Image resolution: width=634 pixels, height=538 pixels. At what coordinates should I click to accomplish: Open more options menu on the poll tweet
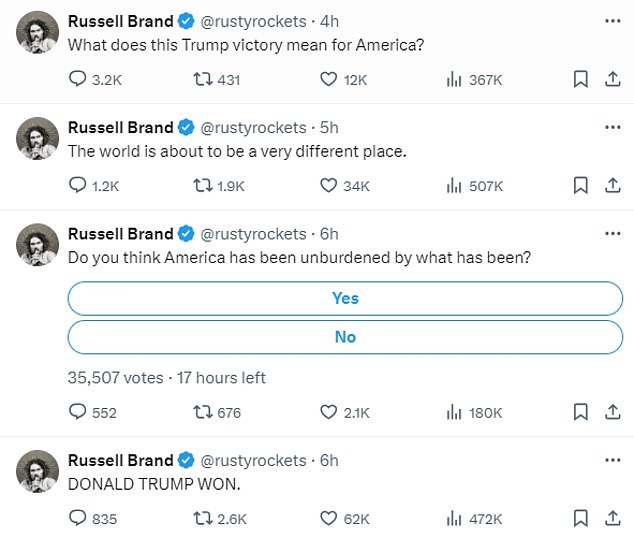612,234
